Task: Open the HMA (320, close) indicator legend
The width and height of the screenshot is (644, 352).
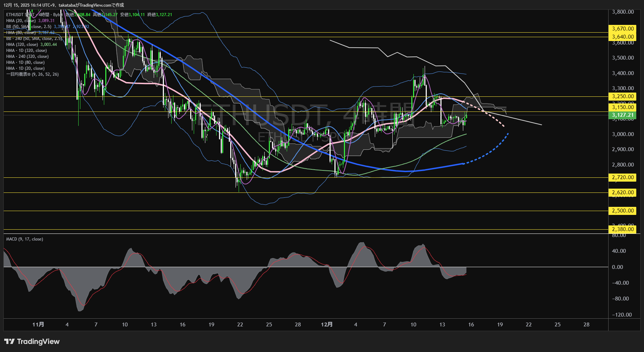Action: (x=22, y=45)
